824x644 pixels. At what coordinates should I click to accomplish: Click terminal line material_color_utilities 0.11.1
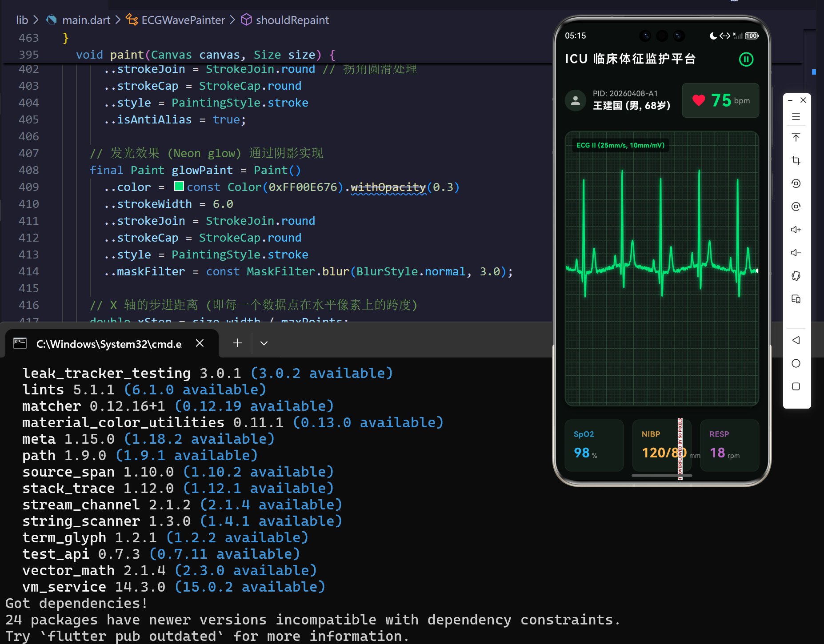(233, 422)
